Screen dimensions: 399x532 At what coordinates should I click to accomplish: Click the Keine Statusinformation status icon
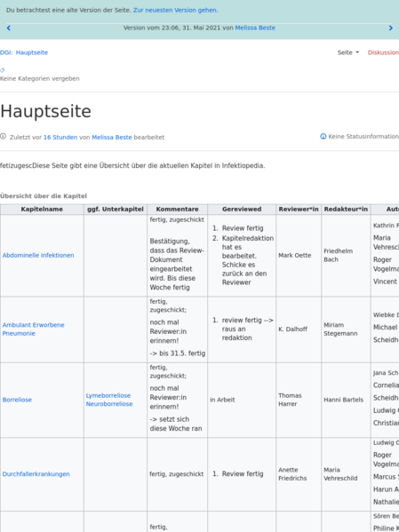(323, 137)
